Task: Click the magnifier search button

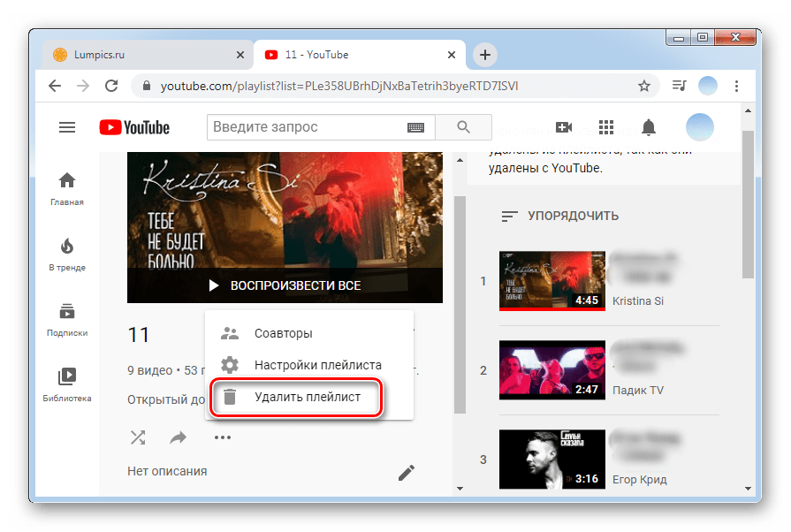Action: coord(464,127)
